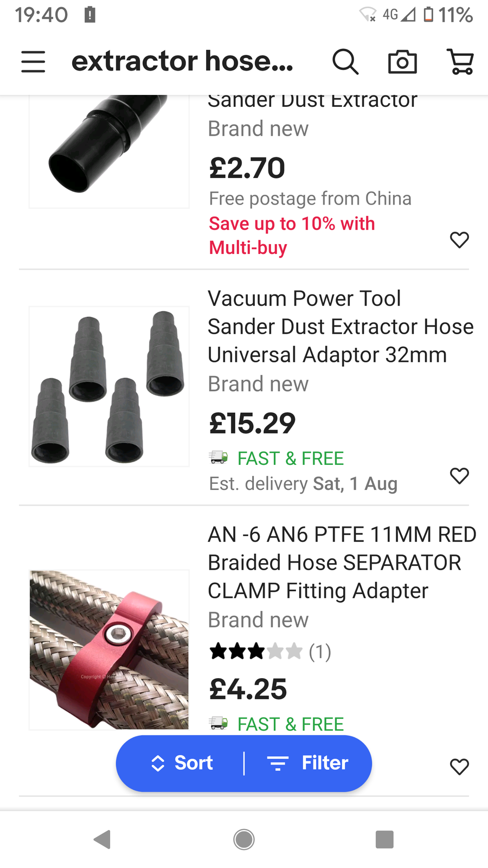Tap the three-star rating on clamp listing

256,651
